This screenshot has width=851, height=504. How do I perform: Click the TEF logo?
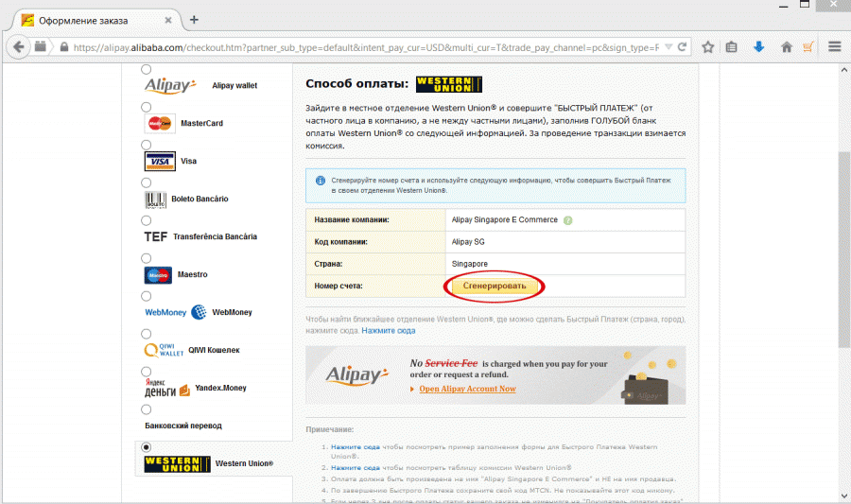coord(155,236)
